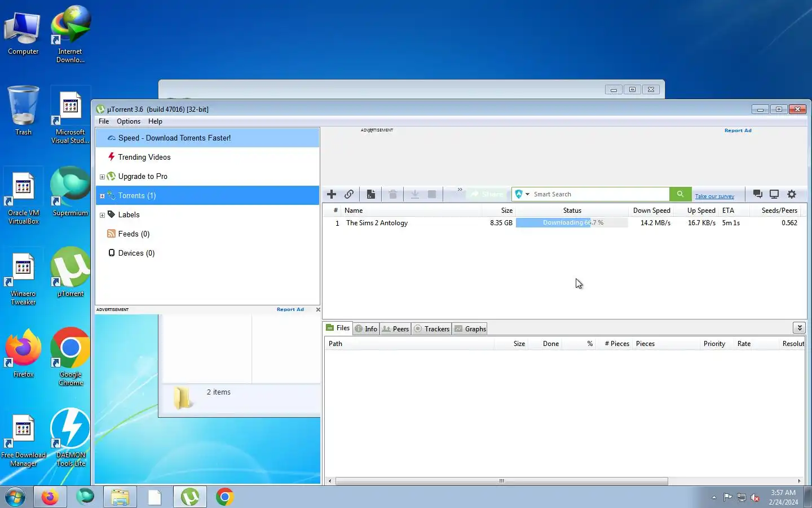Select Upgrade to Pro in sidebar

pos(208,176)
